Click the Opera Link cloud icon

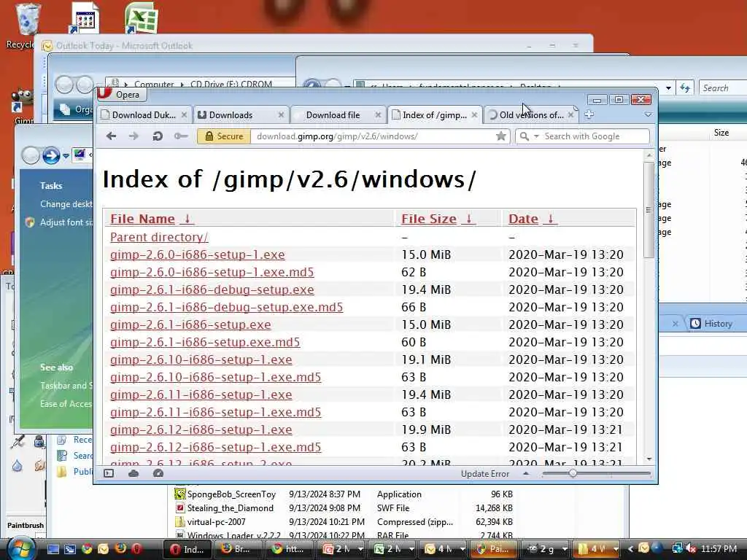click(133, 473)
